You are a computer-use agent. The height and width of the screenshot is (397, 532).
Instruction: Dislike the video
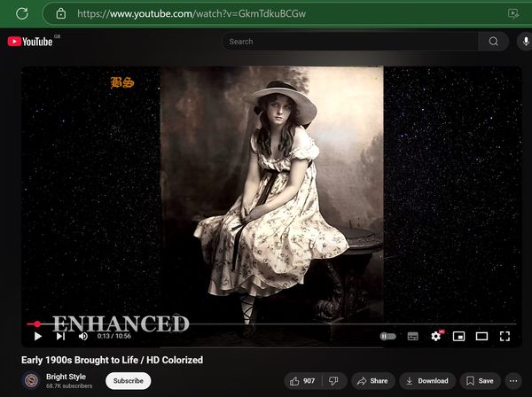334,381
